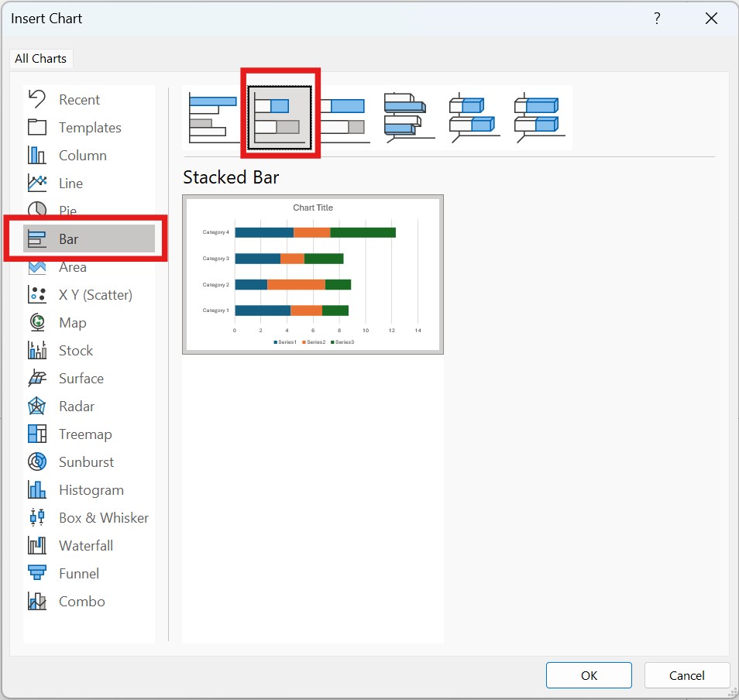This screenshot has width=739, height=700.
Task: Select the Radar chart type label
Action: tap(77, 406)
